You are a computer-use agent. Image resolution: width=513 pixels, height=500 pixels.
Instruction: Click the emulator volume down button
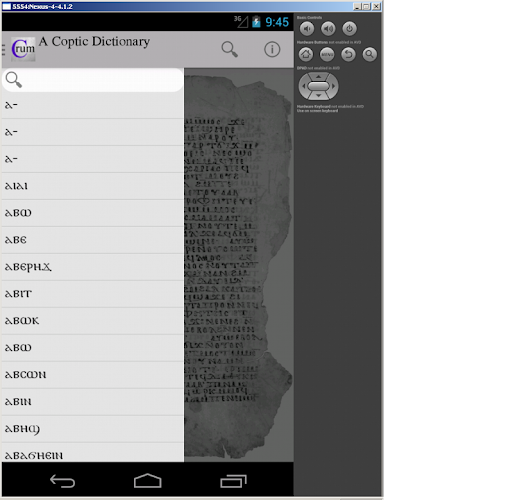click(307, 29)
